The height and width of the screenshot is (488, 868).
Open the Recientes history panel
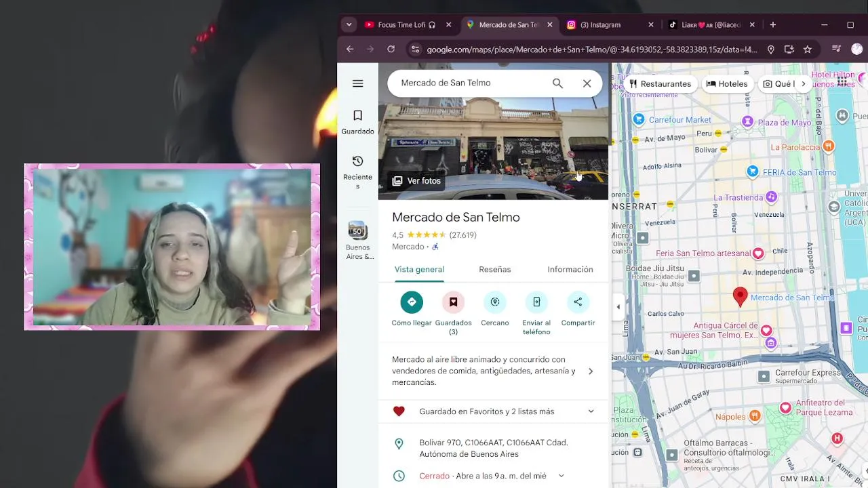coord(358,172)
